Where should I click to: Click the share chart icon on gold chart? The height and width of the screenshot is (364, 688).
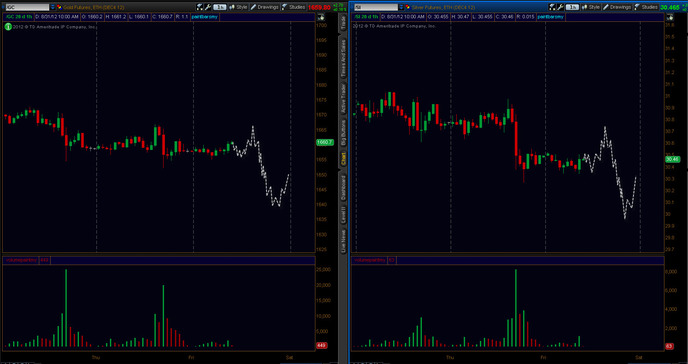click(200, 7)
